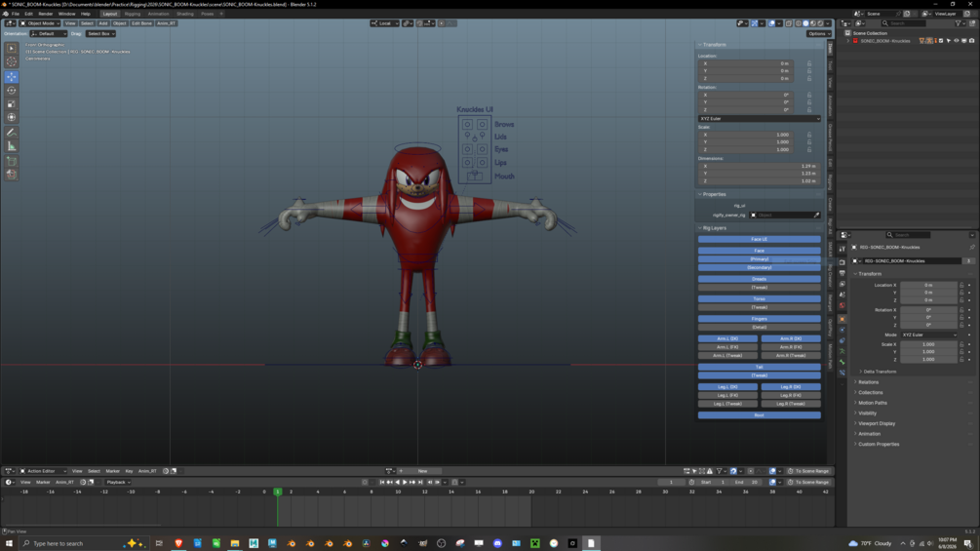Click the Leg.R (FK) rig layer button
The height and width of the screenshot is (551, 980).
click(x=791, y=395)
